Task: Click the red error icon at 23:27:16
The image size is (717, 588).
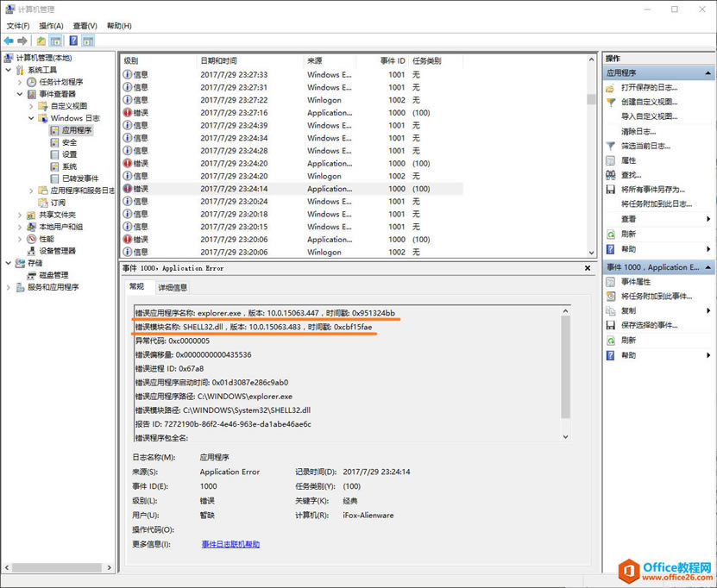Action: (x=127, y=112)
